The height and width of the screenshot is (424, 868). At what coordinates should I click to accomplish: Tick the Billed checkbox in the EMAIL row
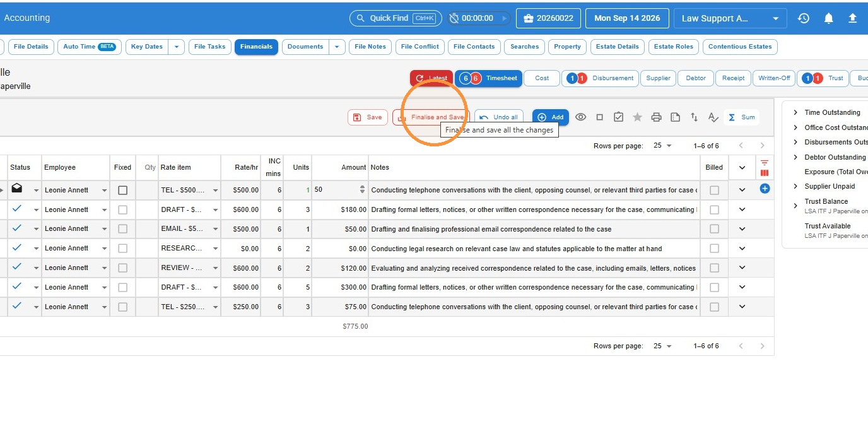(714, 229)
